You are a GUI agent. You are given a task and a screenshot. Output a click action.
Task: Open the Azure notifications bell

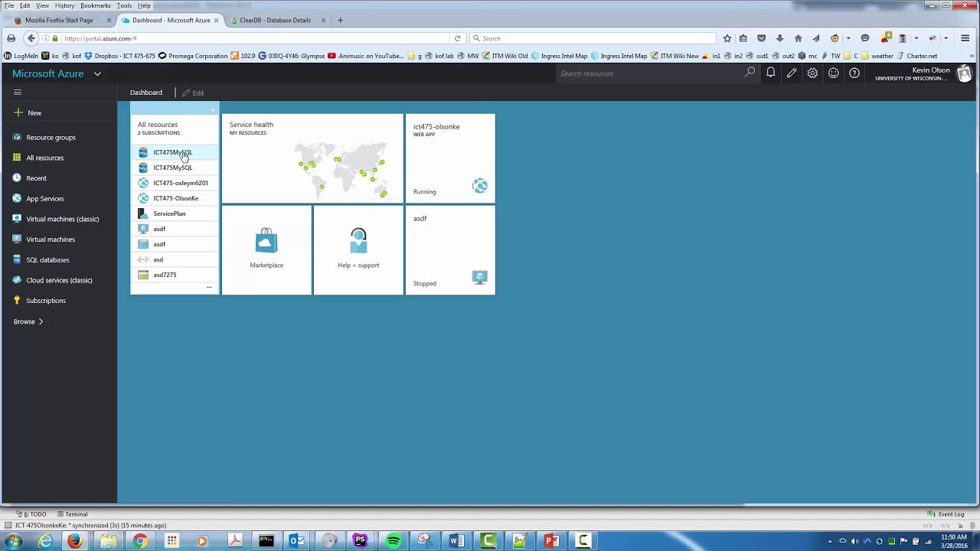(x=771, y=73)
